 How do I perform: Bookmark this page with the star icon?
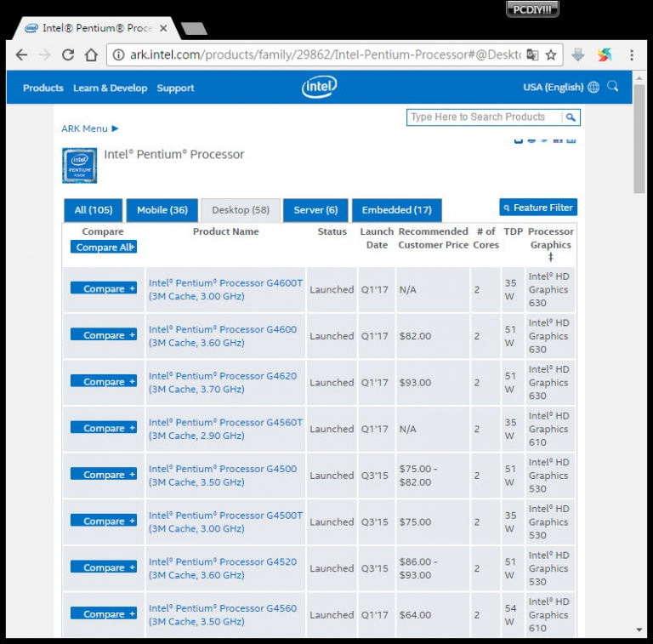coord(551,55)
